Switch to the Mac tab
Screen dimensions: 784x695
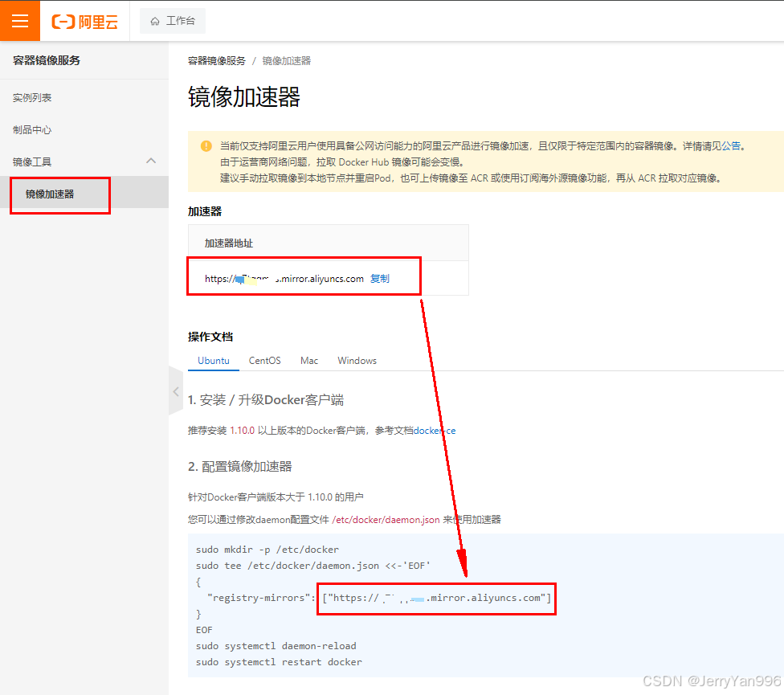(x=309, y=361)
